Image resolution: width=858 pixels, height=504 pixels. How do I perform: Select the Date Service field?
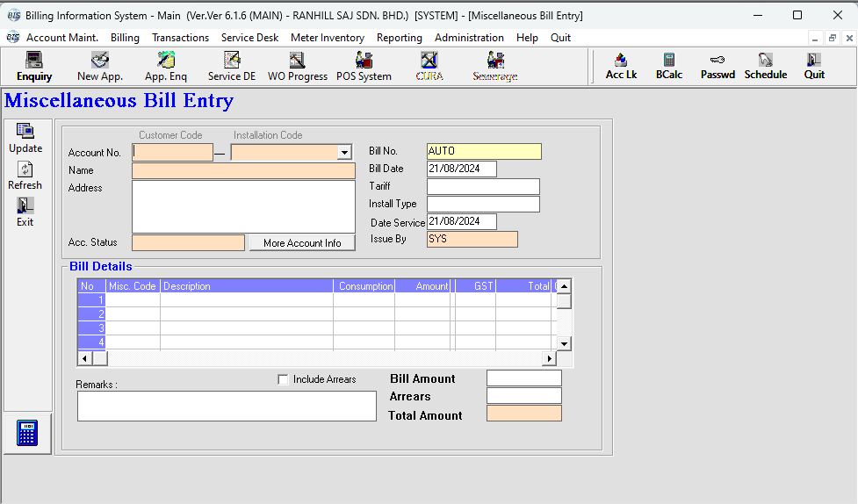pos(461,221)
